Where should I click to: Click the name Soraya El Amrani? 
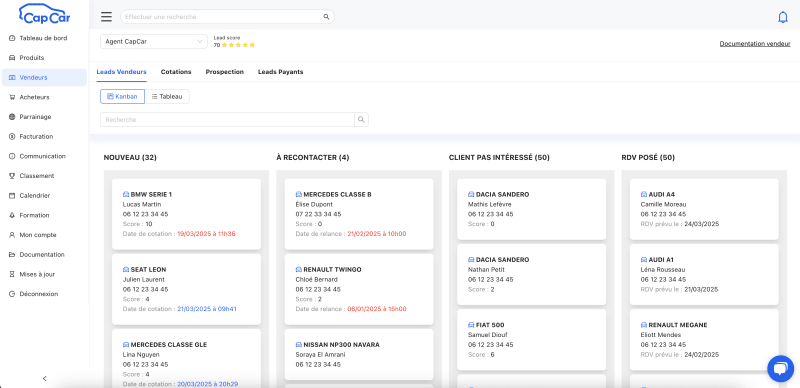coord(320,354)
